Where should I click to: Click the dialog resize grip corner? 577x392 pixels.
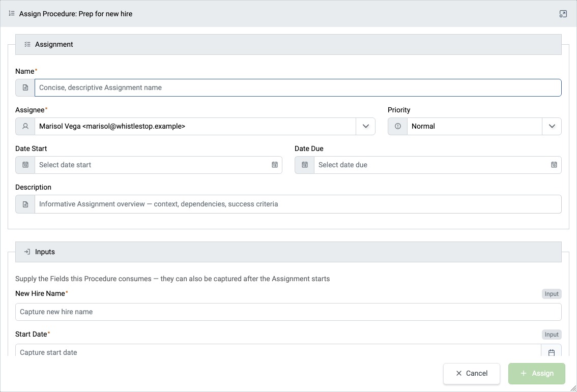tap(573, 388)
